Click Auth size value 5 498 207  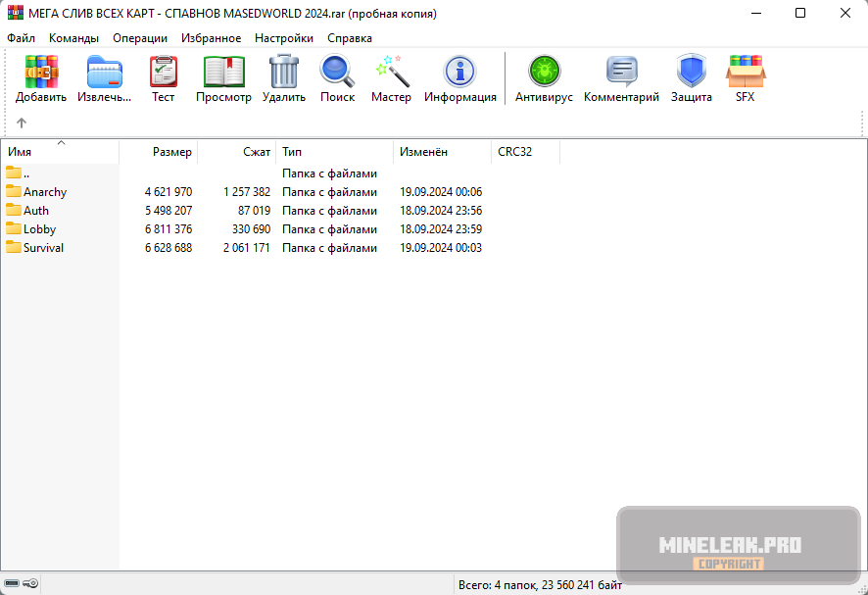pos(169,211)
